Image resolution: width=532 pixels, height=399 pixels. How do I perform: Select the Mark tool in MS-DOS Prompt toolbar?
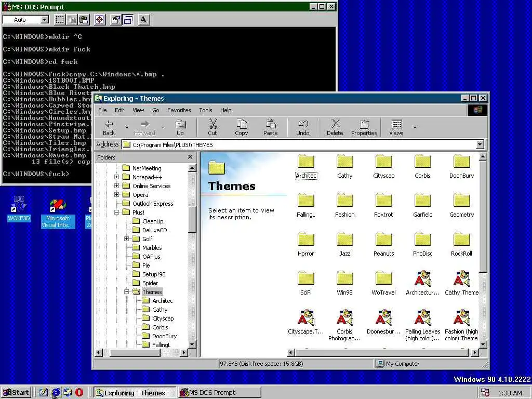60,20
